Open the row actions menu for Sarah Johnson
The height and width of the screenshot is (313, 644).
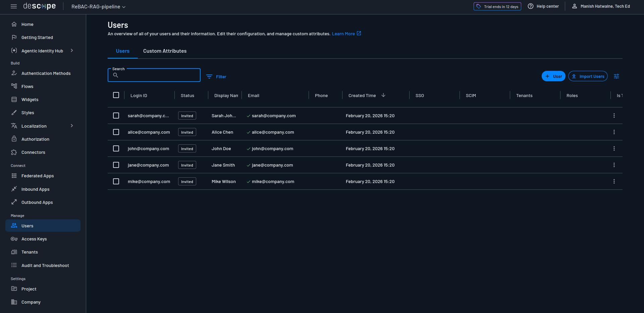pos(614,116)
